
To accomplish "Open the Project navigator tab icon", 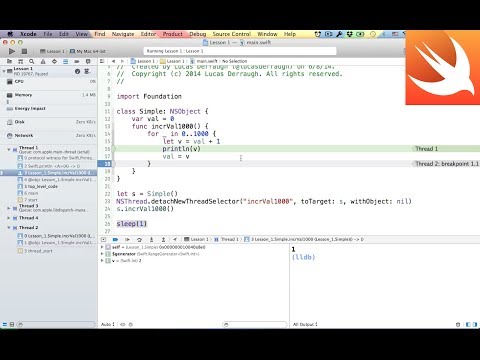I will (9, 61).
